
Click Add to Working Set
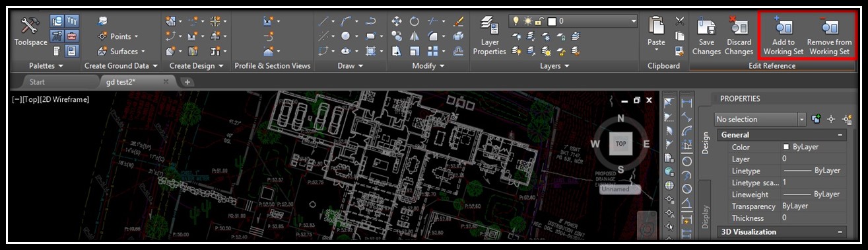(x=784, y=36)
